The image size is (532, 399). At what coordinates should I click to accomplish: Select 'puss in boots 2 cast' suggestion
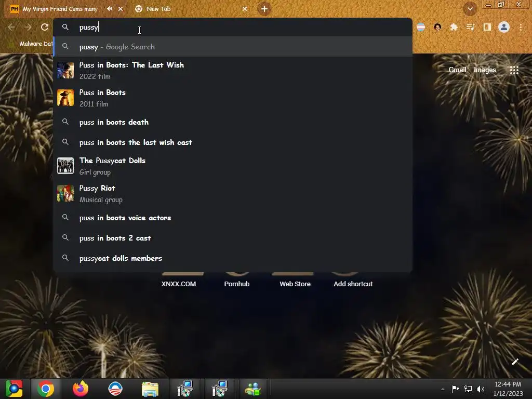[233, 238]
